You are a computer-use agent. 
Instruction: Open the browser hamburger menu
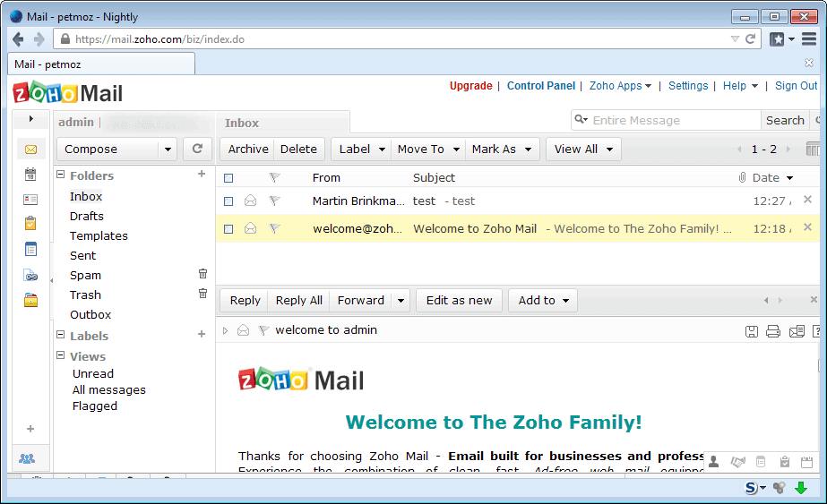(x=809, y=39)
